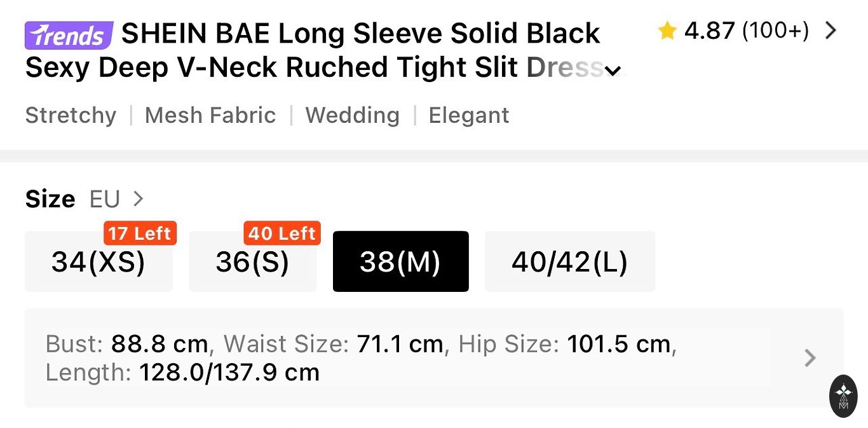
Task: Select size 34(XS)
Action: point(98,261)
